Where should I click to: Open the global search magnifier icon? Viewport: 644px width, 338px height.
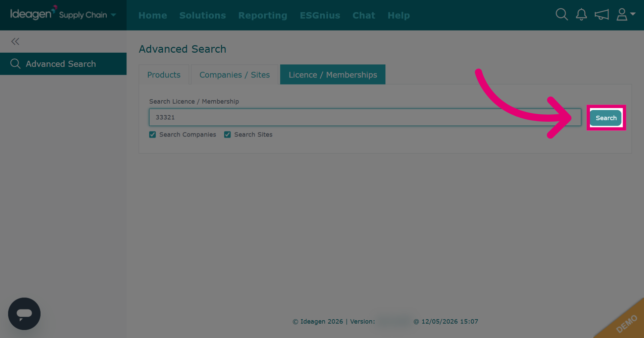coord(561,14)
